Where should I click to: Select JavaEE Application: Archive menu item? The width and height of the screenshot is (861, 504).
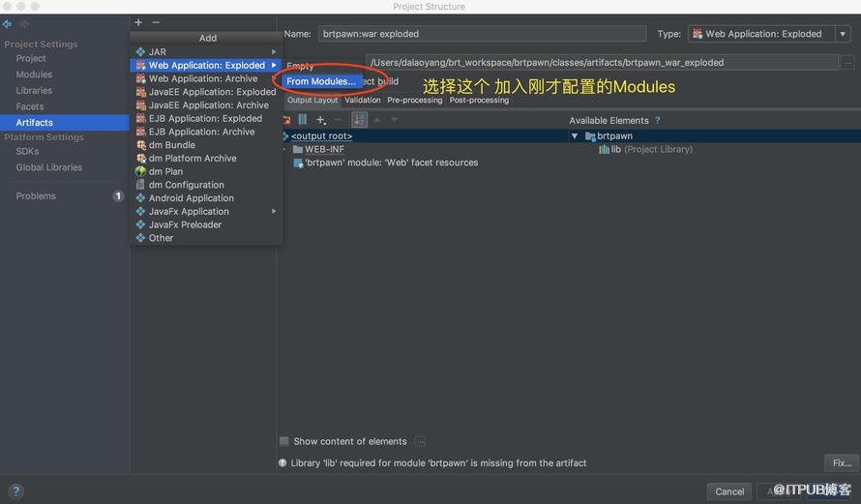click(x=206, y=104)
